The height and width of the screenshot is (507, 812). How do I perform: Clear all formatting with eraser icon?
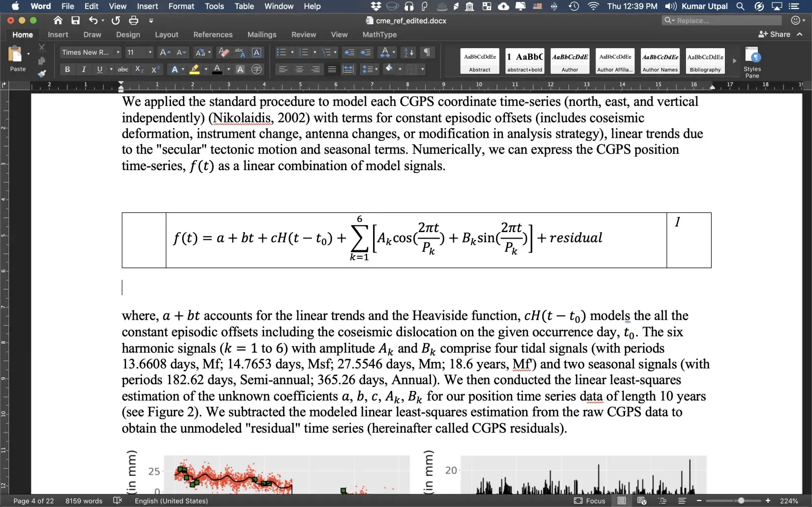click(x=223, y=52)
